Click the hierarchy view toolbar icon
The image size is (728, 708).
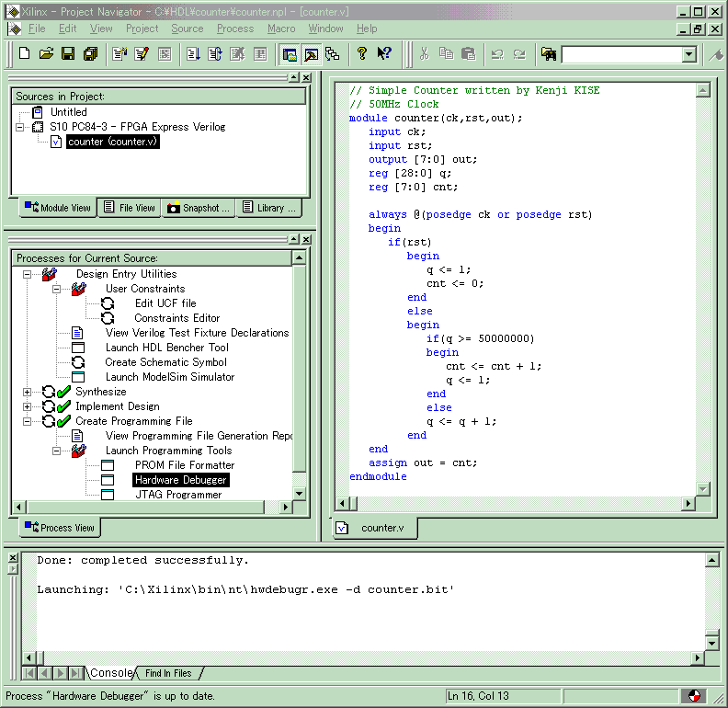pyautogui.click(x=333, y=54)
